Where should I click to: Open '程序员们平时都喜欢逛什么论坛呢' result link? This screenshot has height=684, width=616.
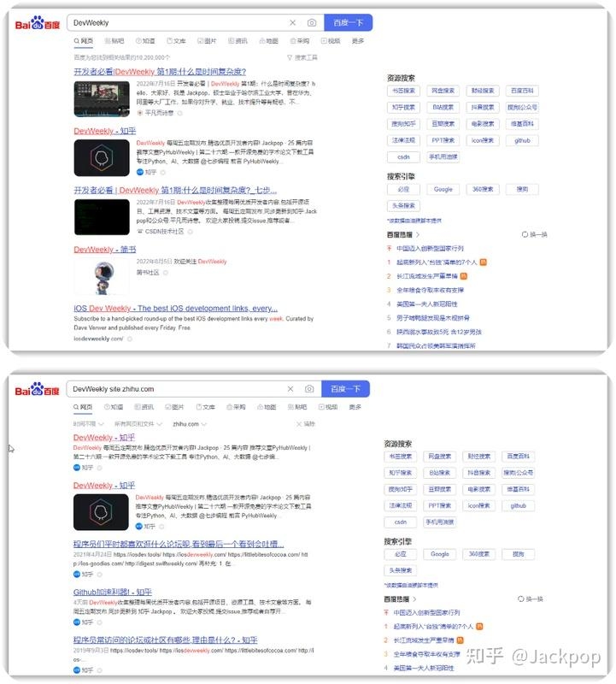[x=179, y=544]
